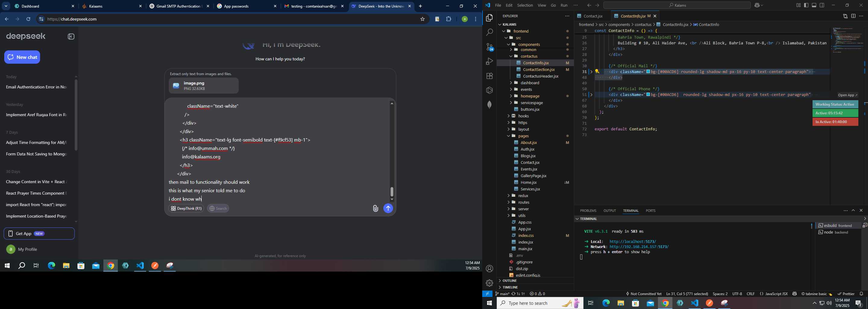Toggle DeepThink (R1) mode
Screen dimensions: 868x309
click(186, 209)
